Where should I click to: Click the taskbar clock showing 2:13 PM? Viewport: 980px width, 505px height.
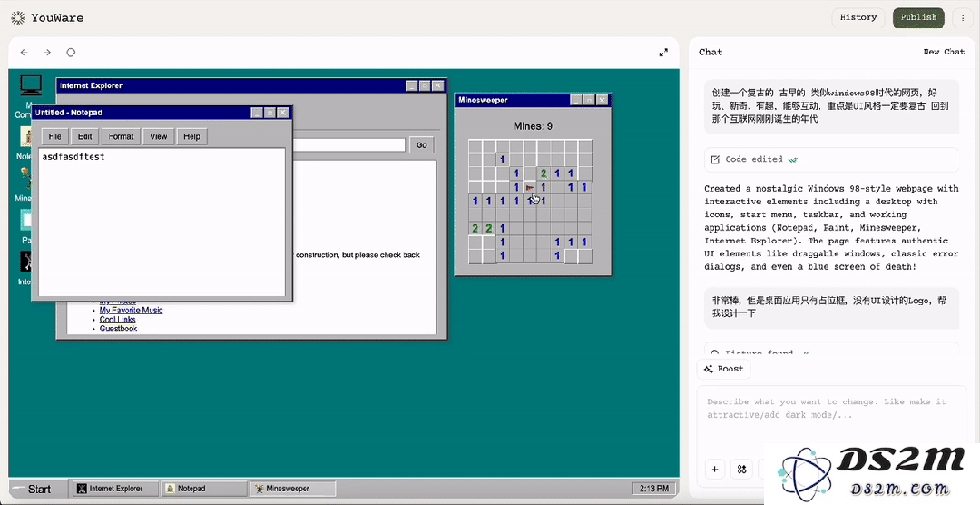(x=654, y=489)
